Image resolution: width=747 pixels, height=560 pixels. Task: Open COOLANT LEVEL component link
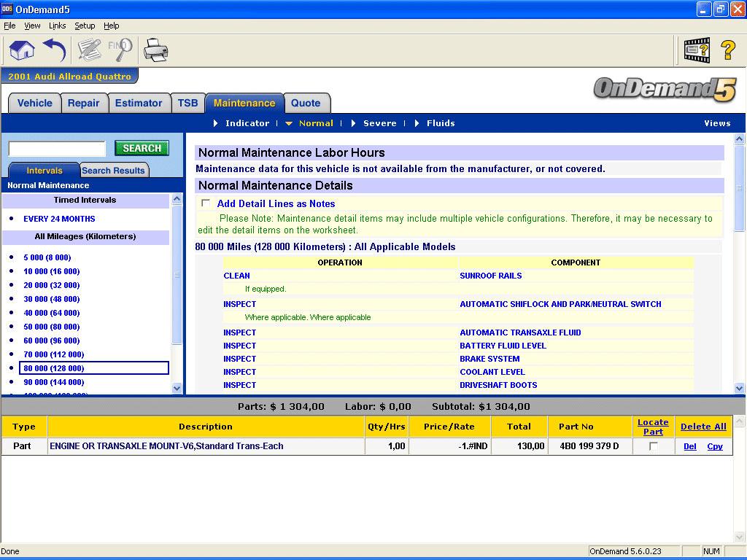[x=492, y=372]
